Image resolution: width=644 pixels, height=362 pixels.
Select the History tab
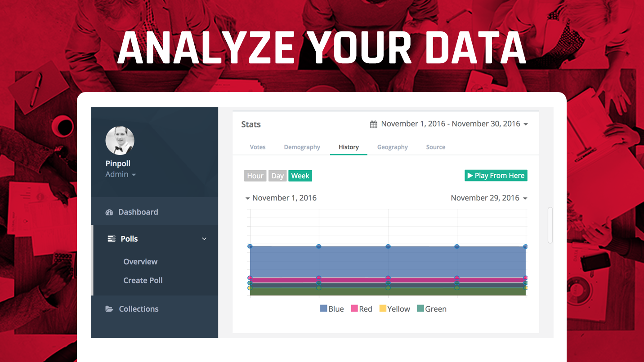pyautogui.click(x=349, y=147)
